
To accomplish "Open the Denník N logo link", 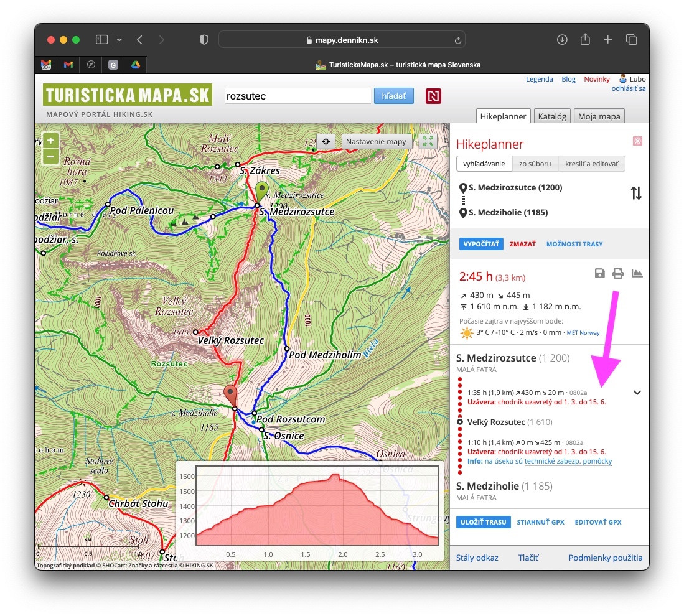I will coord(433,96).
